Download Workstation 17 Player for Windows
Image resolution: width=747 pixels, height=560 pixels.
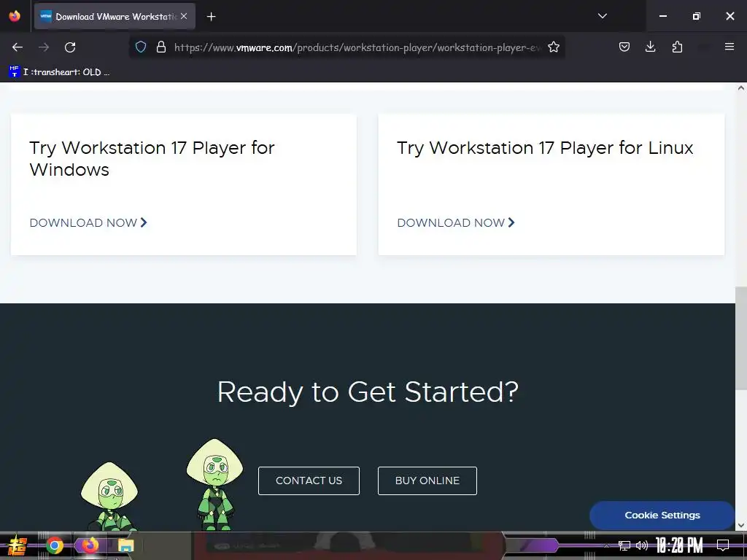pyautogui.click(x=88, y=223)
